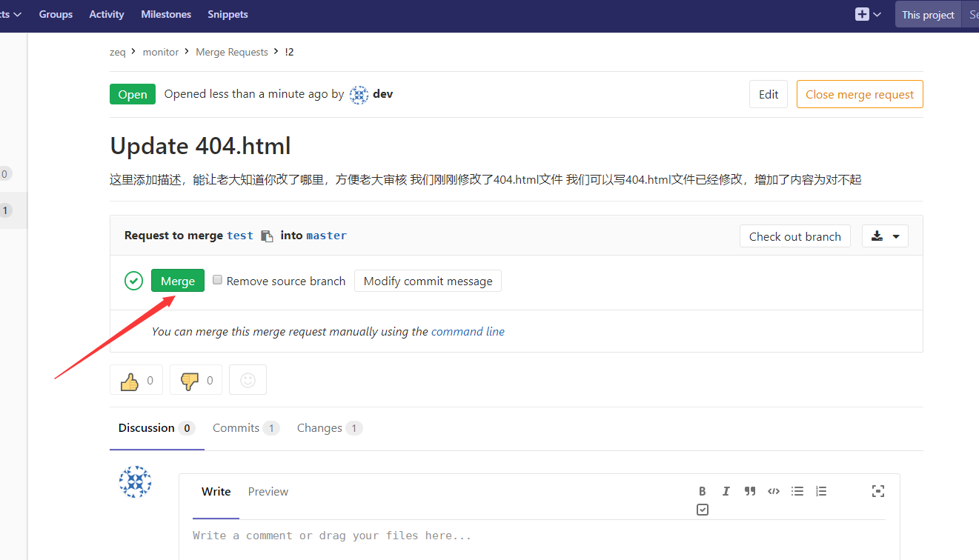This screenshot has height=560, width=979.
Task: Copy the test branch name
Action: pos(266,235)
